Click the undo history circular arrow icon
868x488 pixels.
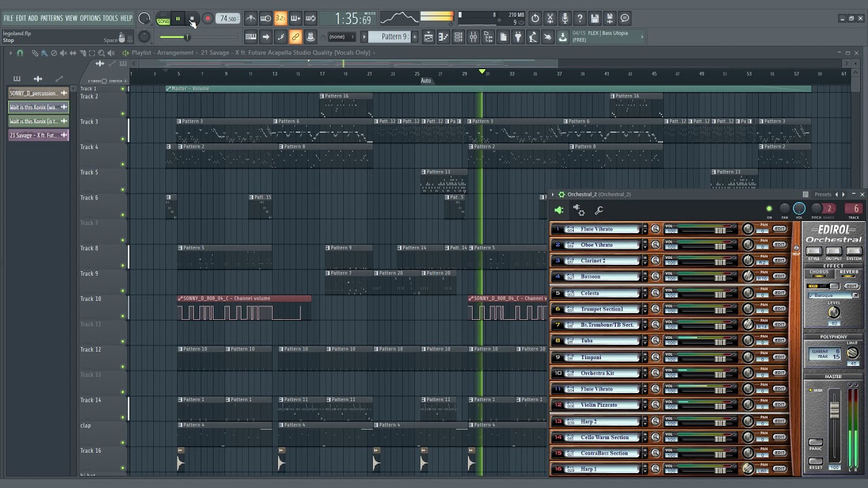(x=535, y=18)
